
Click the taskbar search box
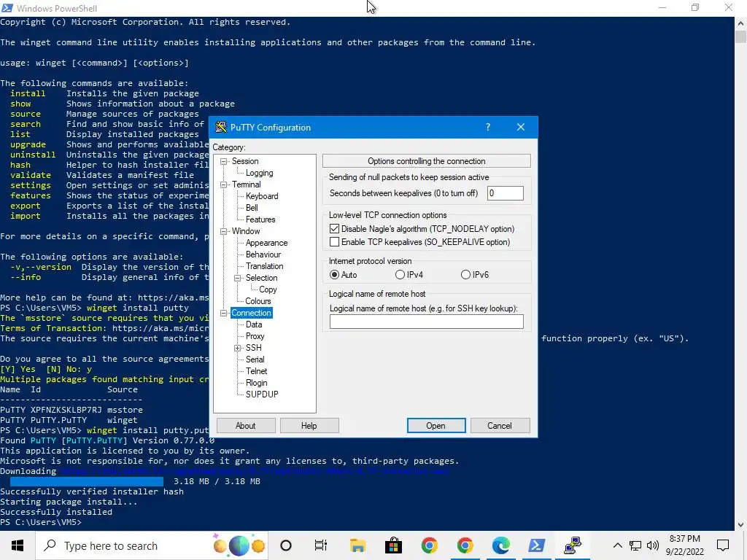152,545
